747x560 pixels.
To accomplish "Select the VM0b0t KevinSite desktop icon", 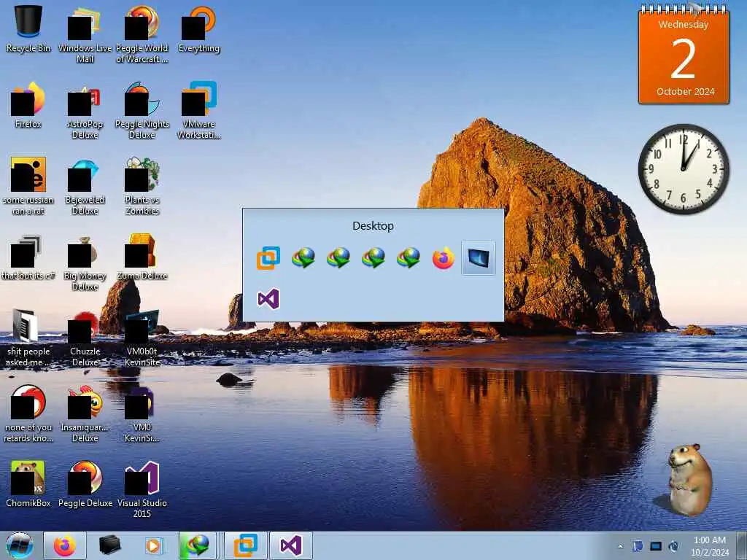I will 142,338.
